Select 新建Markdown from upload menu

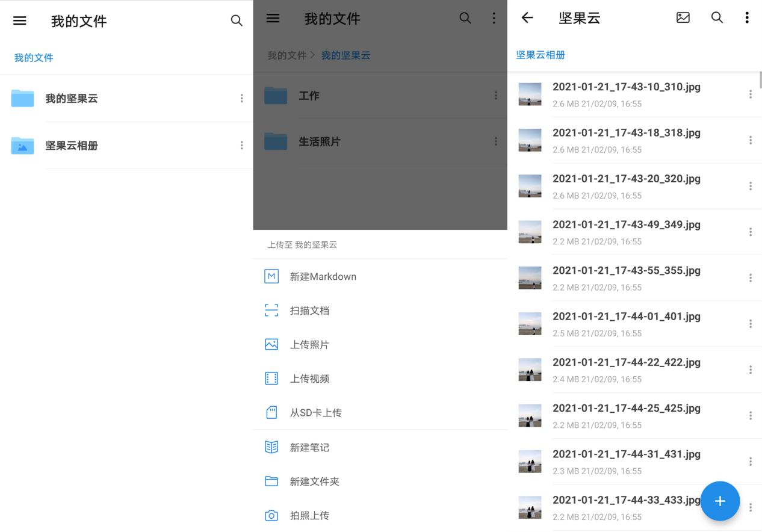tap(380, 276)
